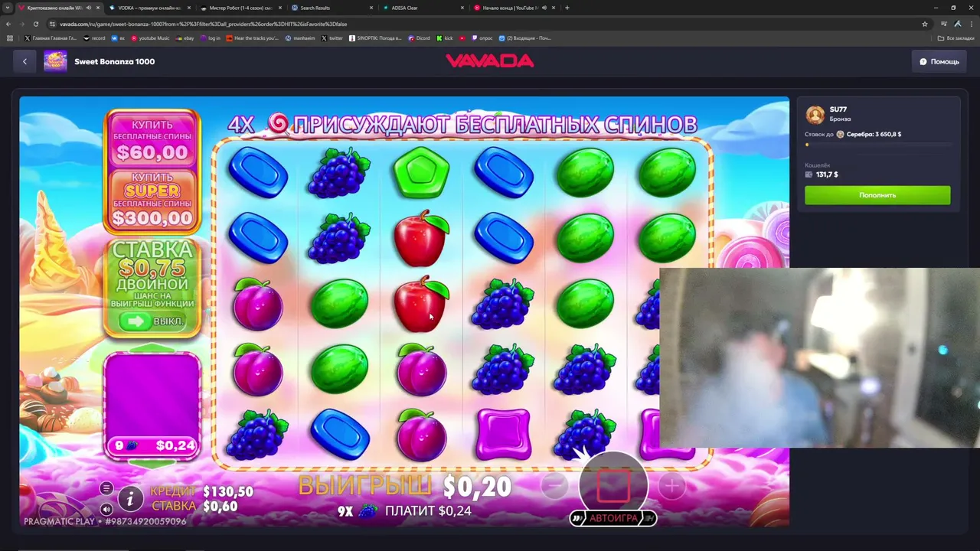This screenshot has width=980, height=551.
Task: Click the red YouTube icon bookmark
Action: (x=462, y=37)
